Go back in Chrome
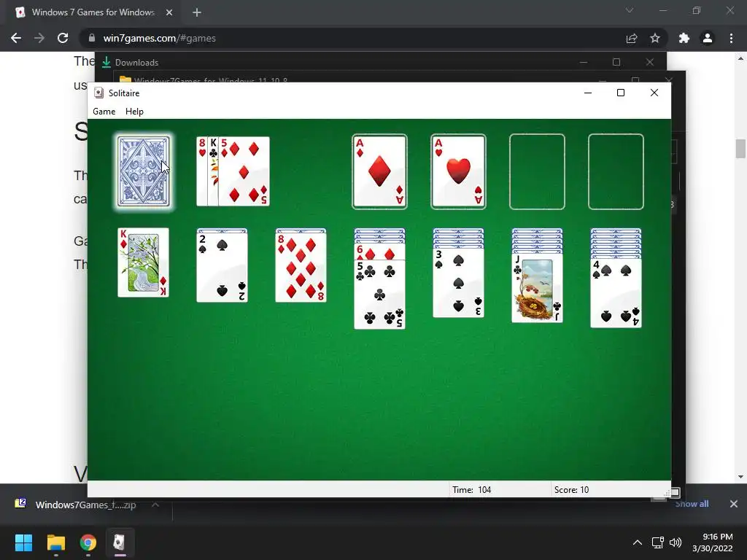The height and width of the screenshot is (560, 747). point(16,38)
